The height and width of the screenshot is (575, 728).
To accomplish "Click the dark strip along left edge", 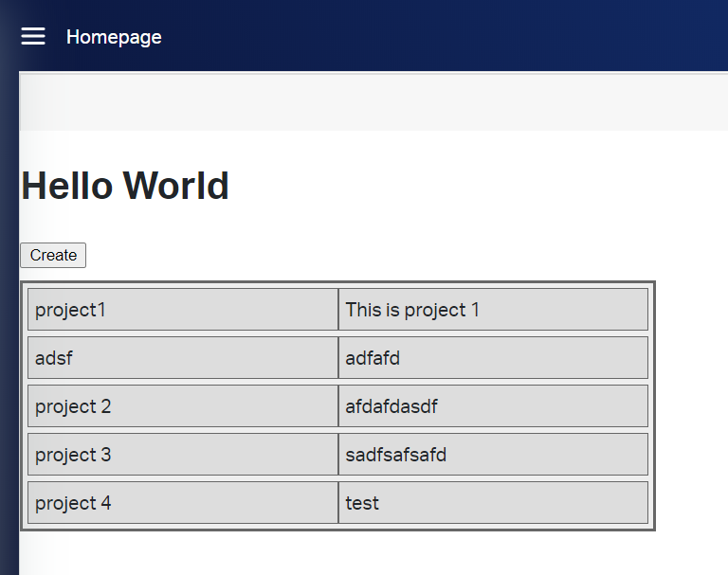I will (x=9, y=332).
